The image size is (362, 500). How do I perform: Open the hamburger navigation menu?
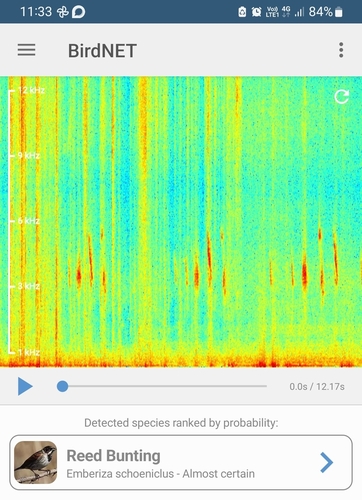(26, 50)
